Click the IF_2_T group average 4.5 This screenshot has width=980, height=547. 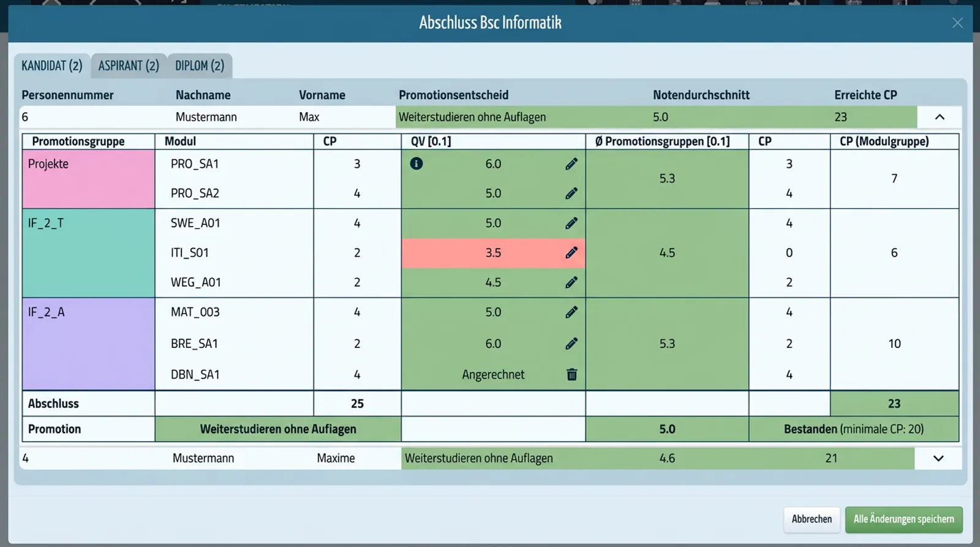(x=667, y=253)
